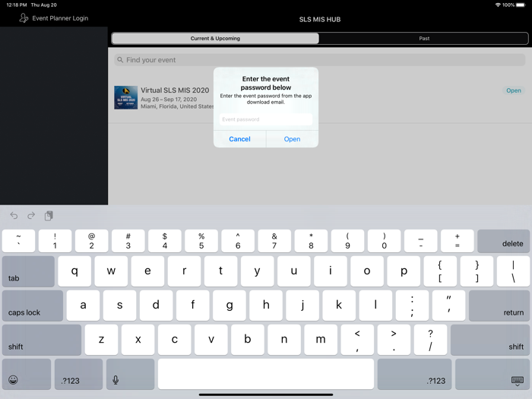
Task: Tap the tab key
Action: tap(28, 272)
